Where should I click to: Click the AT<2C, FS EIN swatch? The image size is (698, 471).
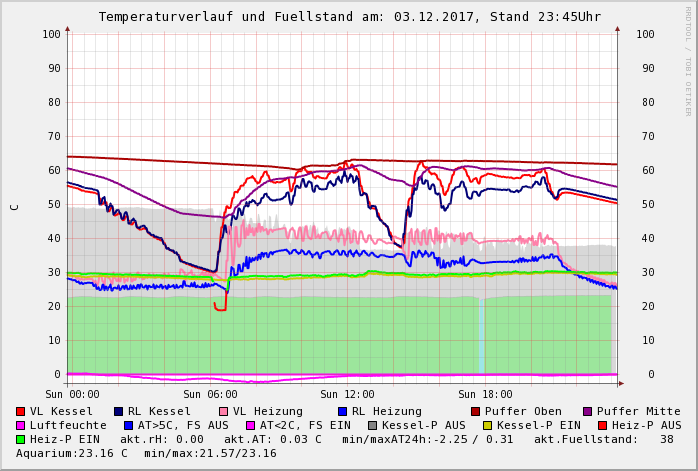point(250,425)
